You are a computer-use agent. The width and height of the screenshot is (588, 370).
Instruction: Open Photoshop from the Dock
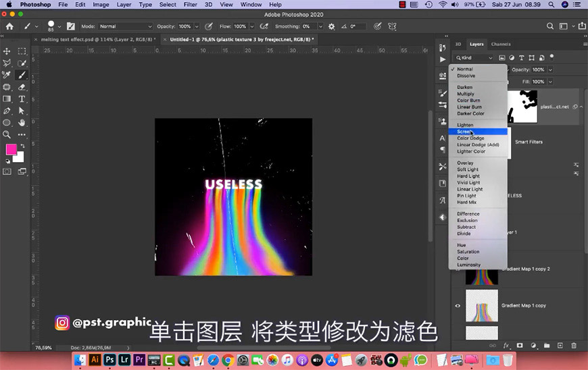109,361
